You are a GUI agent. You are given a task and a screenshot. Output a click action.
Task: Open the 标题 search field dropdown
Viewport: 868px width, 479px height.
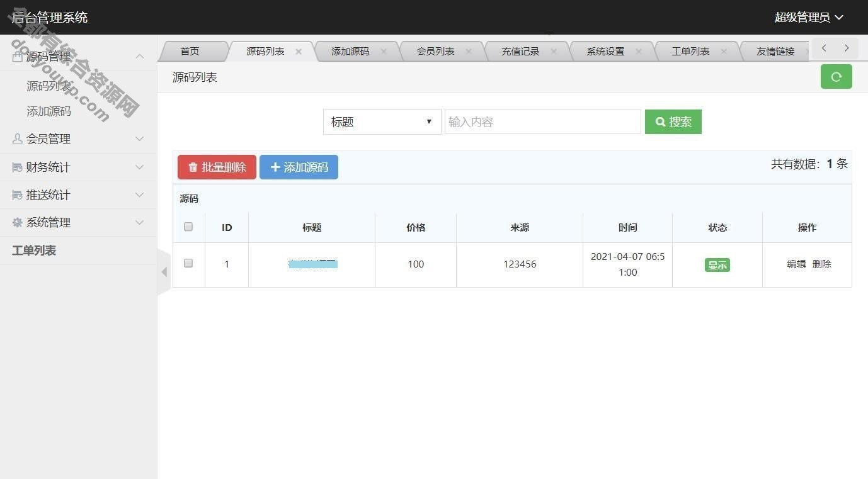pos(382,122)
